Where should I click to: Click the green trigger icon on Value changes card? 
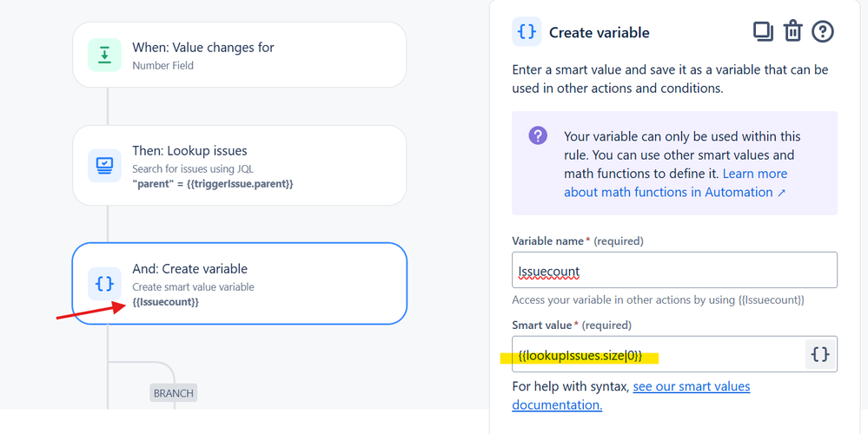point(104,55)
